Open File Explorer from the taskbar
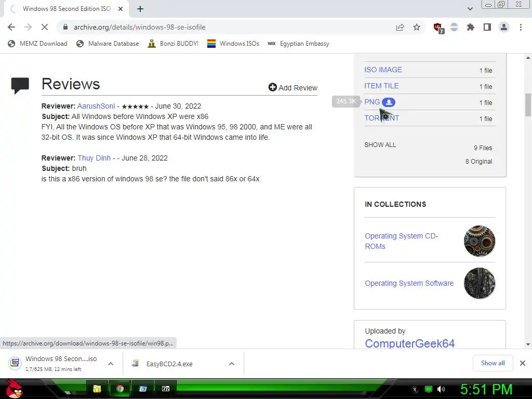This screenshot has height=399, width=532. pyautogui.click(x=97, y=389)
